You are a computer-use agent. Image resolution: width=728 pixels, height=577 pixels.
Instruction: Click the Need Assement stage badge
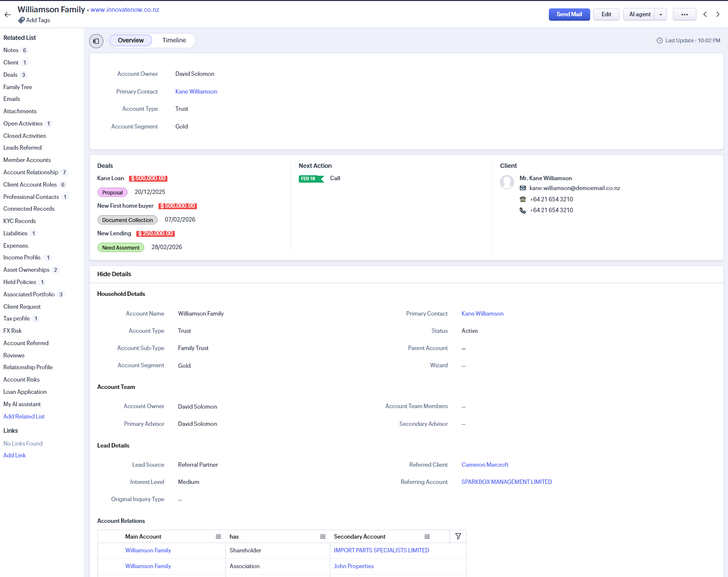pos(121,248)
